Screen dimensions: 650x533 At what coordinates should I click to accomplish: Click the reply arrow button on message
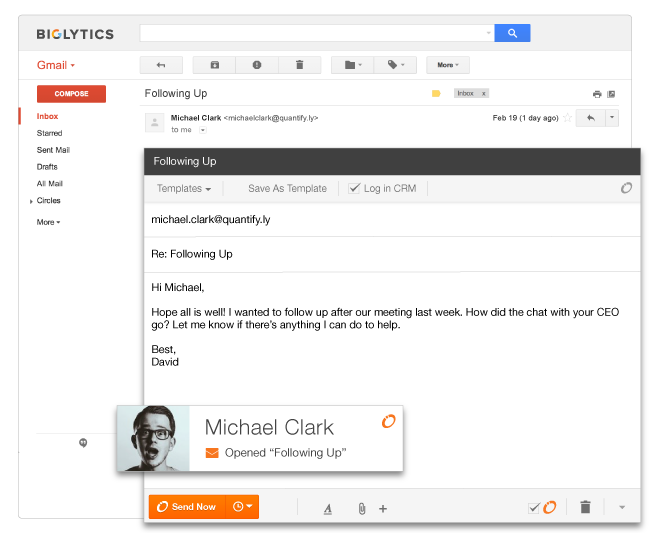[591, 118]
